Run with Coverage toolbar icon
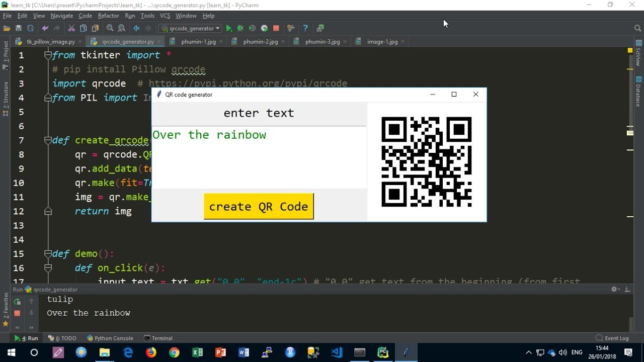This screenshot has width=644, height=362. point(252,28)
